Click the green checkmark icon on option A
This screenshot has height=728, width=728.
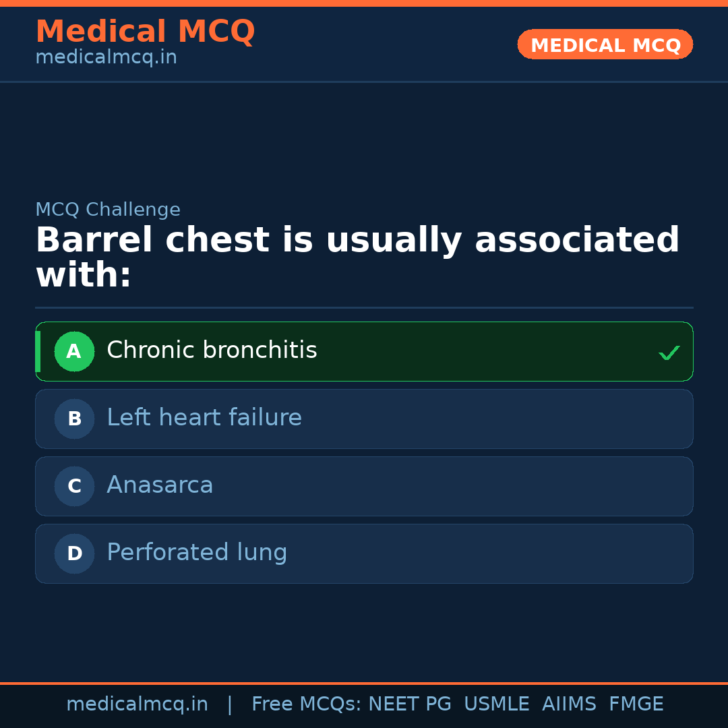pos(669,352)
